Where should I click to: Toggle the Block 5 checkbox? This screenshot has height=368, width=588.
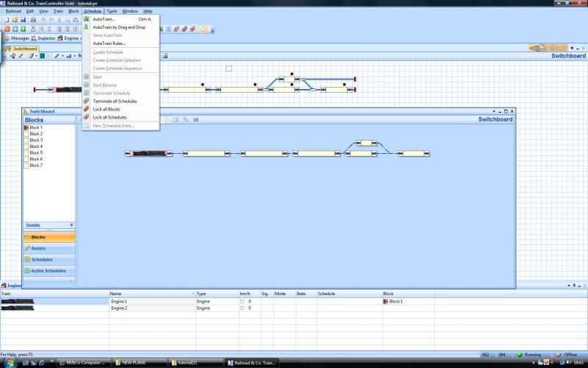click(26, 153)
